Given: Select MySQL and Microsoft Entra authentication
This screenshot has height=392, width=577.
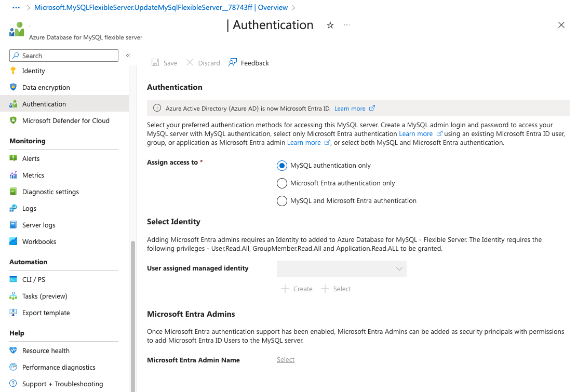Looking at the screenshot, I should pyautogui.click(x=281, y=201).
